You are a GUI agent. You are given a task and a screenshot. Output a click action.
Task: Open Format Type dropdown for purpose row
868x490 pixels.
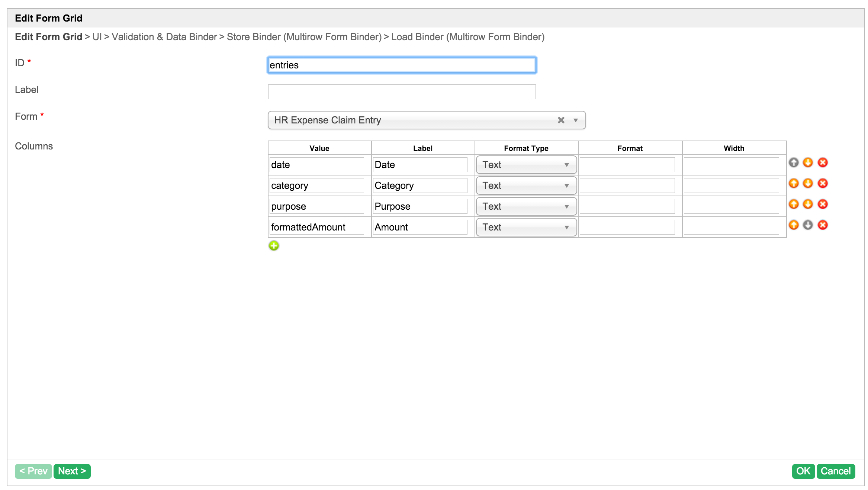click(x=526, y=206)
